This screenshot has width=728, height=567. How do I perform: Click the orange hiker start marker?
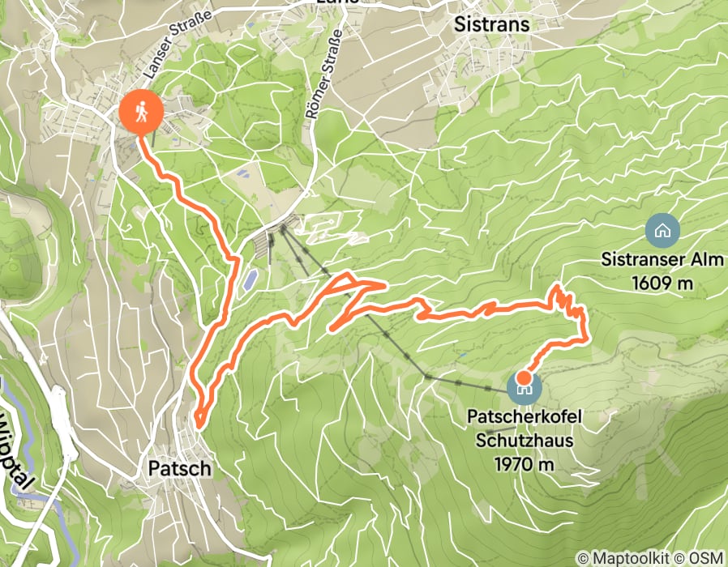tap(141, 113)
